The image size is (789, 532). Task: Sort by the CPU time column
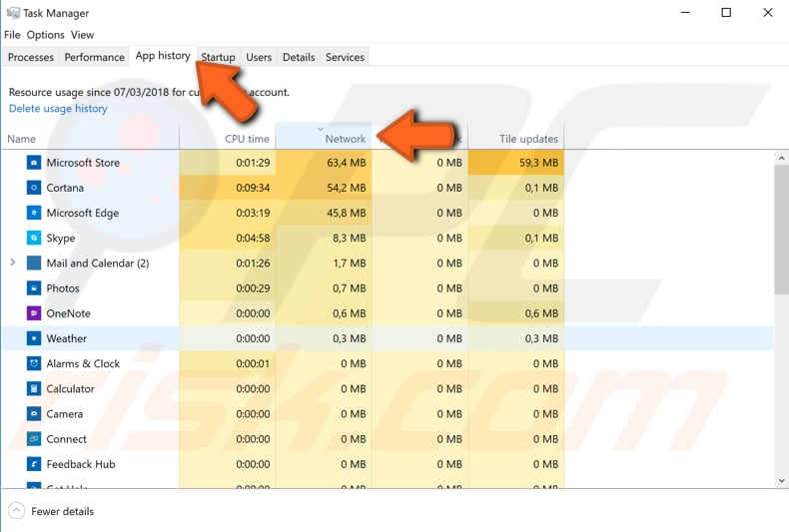[x=247, y=139]
